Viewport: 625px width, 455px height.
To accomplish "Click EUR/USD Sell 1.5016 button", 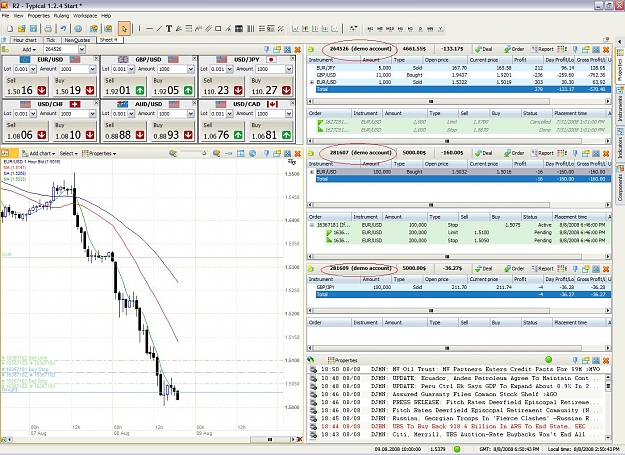I will click(x=26, y=86).
